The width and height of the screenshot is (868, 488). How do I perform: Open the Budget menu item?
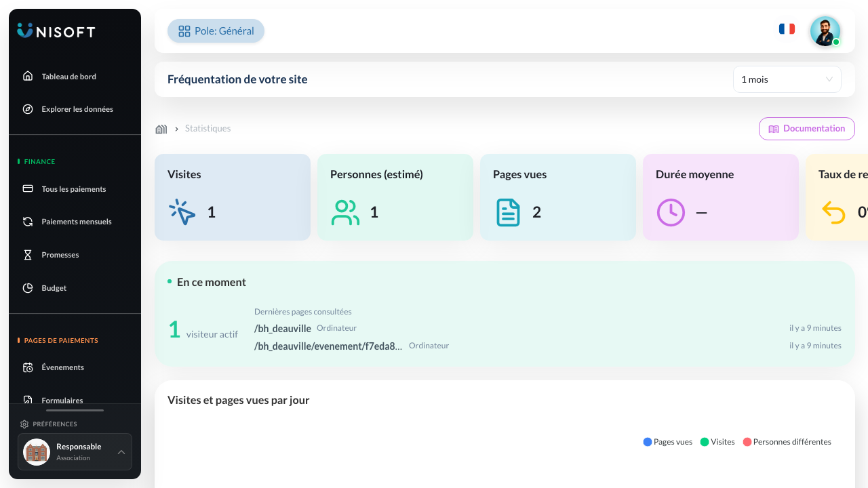click(x=54, y=288)
